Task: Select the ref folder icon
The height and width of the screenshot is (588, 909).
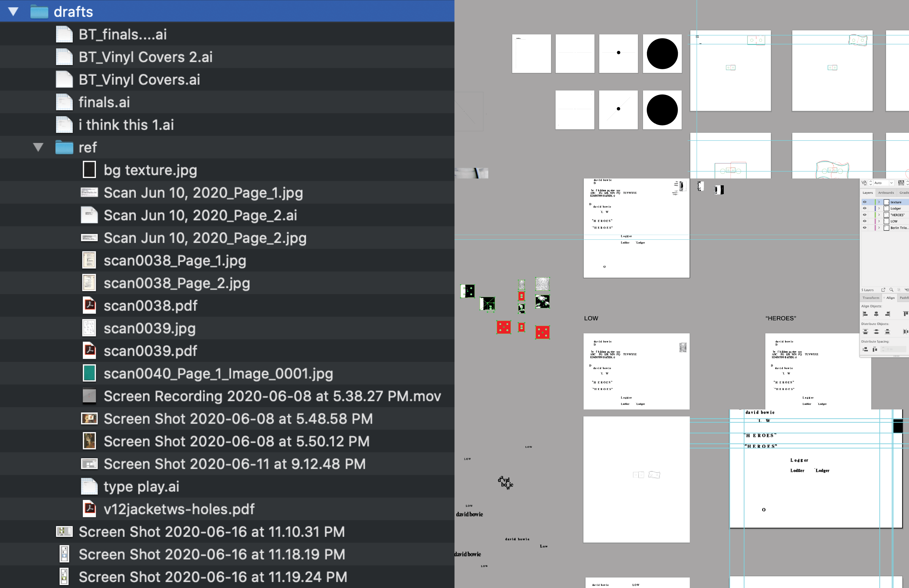Action: click(x=64, y=147)
